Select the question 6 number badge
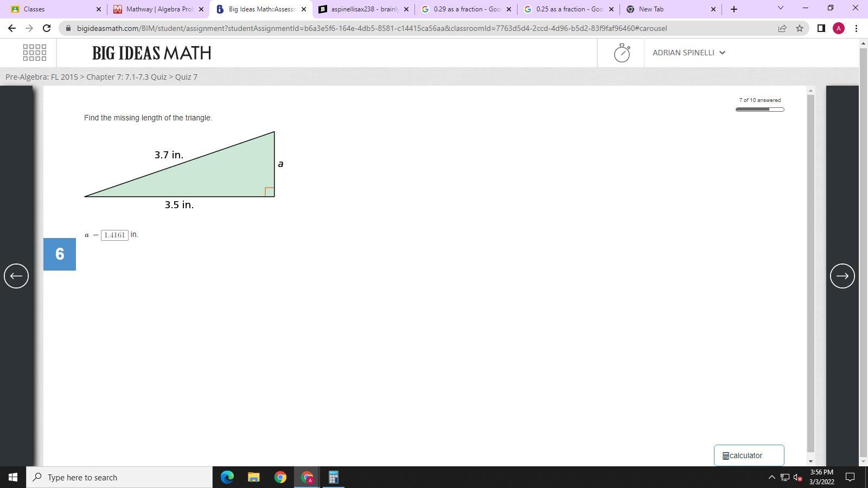This screenshot has width=868, height=488. click(60, 254)
